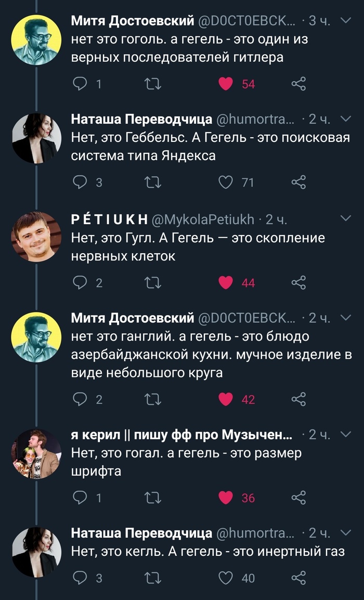
Task: Open the @MykolaPetiukh handle link
Action: (204, 219)
